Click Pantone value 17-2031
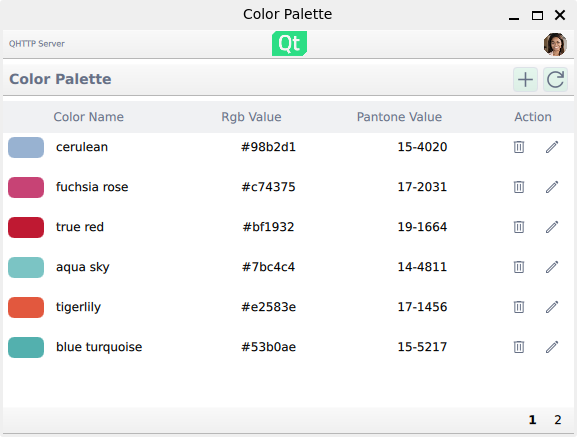This screenshot has height=437, width=577. 422,187
